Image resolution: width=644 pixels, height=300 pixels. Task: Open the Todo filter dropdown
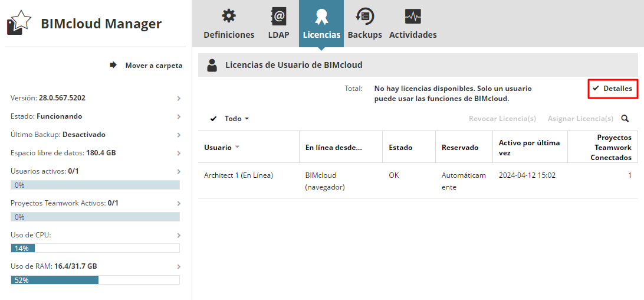coord(236,119)
